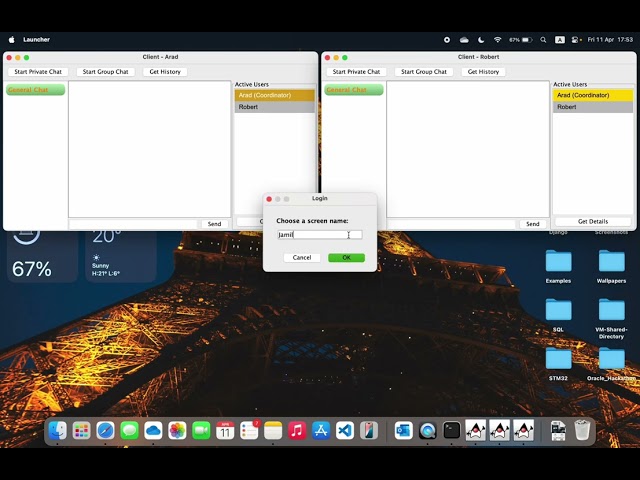Click Send in Arad's window
Screen dimensions: 640x480
point(214,224)
